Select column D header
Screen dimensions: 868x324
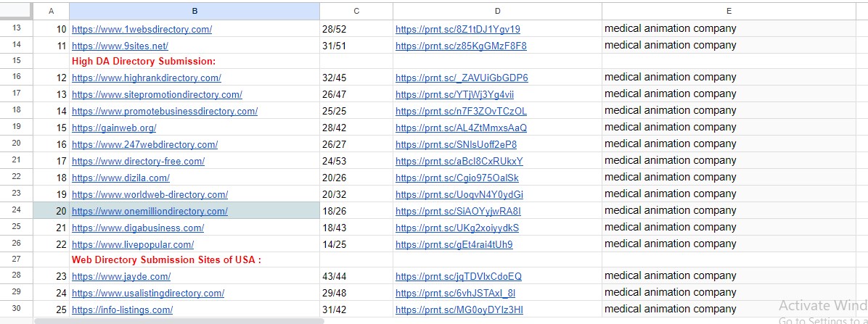(497, 11)
